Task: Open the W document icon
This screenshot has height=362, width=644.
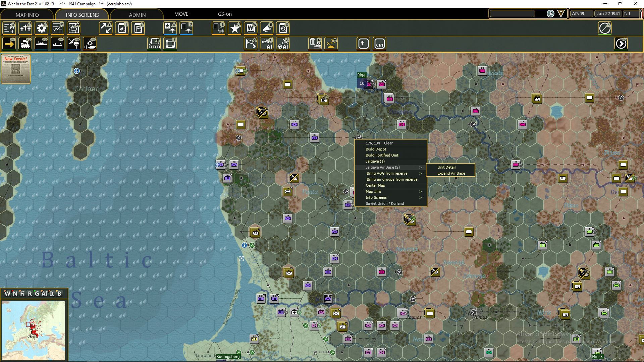Action: [251, 28]
